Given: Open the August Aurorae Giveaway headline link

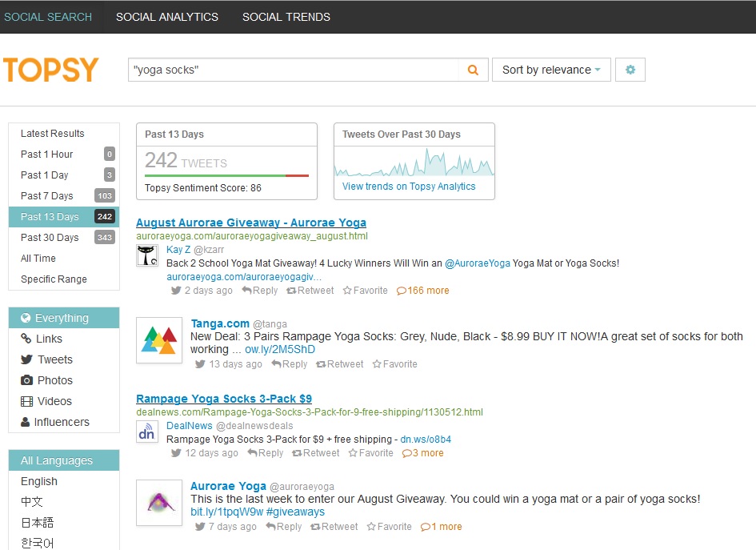Looking at the screenshot, I should [251, 223].
